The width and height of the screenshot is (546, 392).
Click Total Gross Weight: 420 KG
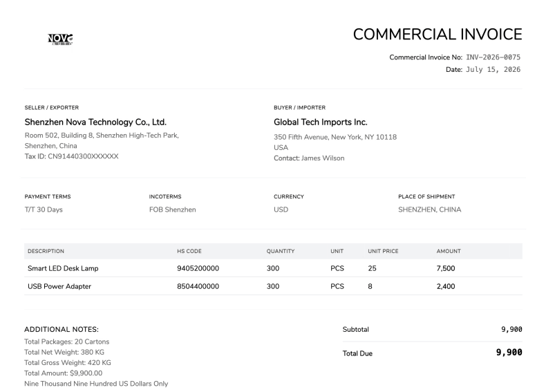pyautogui.click(x=68, y=362)
